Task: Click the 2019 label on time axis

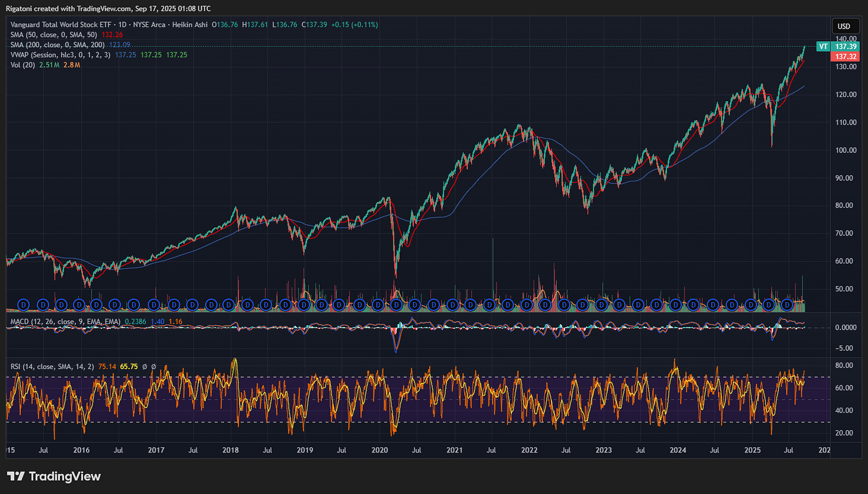Action: pos(304,450)
